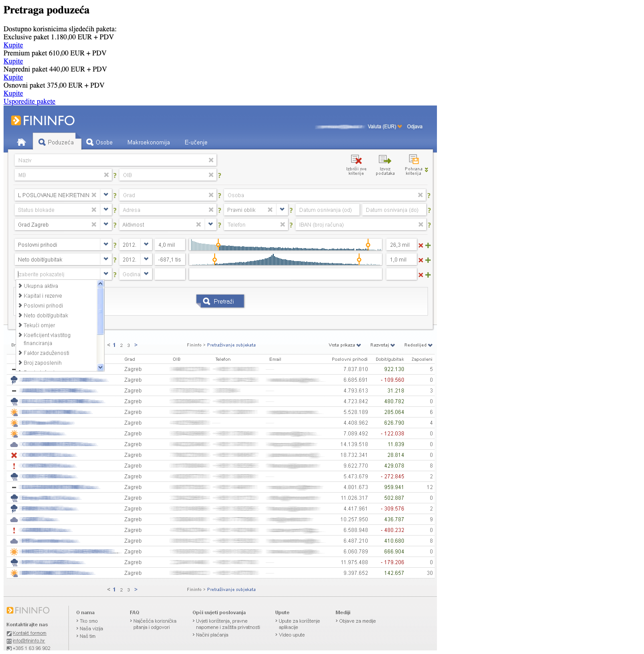
Task: Click Kupite link under Exclusive paket
Action: pyautogui.click(x=13, y=45)
